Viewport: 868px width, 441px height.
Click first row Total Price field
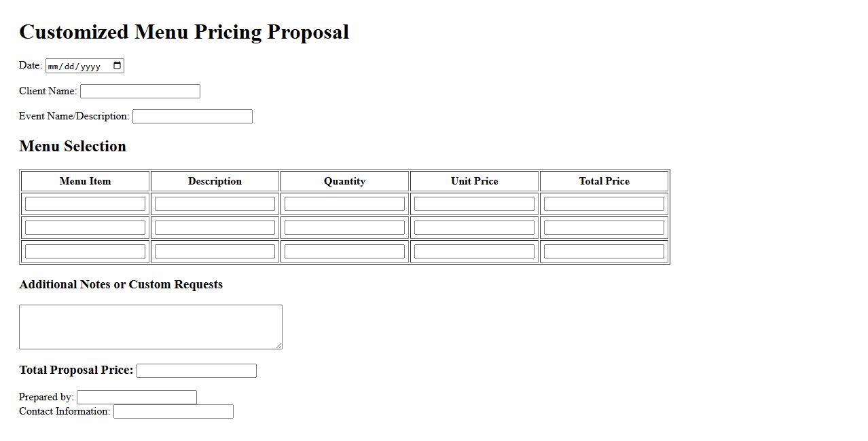pos(604,204)
